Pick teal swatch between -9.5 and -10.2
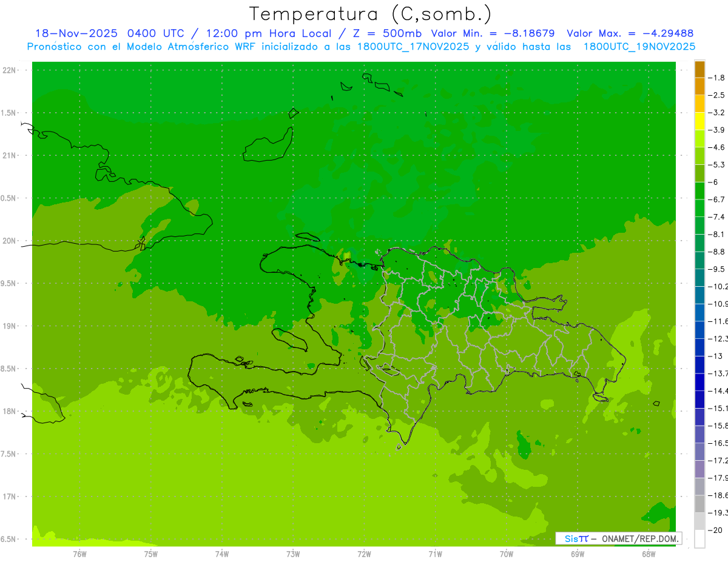 [699, 278]
